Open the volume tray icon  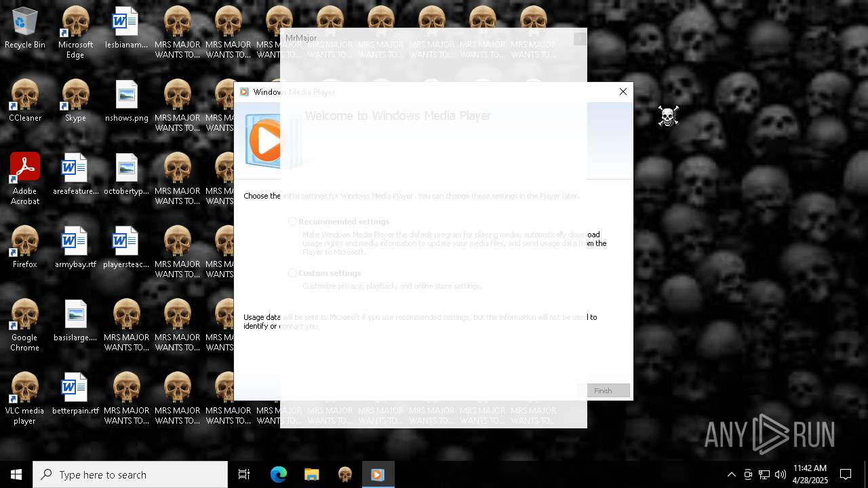(781, 474)
